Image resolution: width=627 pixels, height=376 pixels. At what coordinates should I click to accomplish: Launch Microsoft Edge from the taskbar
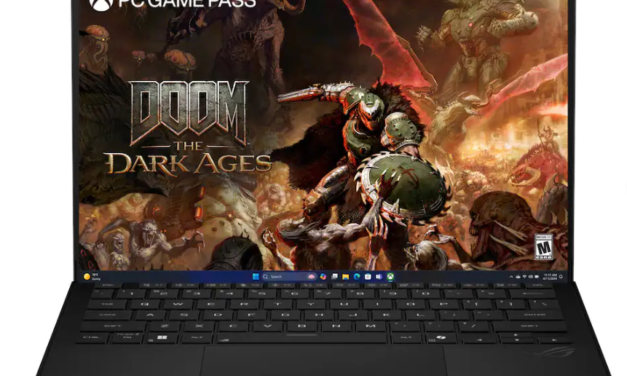(x=357, y=276)
